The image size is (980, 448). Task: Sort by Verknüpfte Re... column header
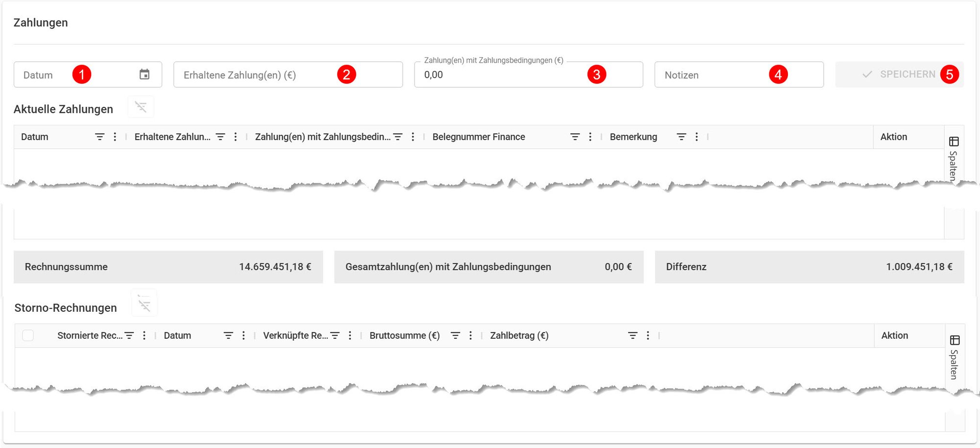point(295,335)
